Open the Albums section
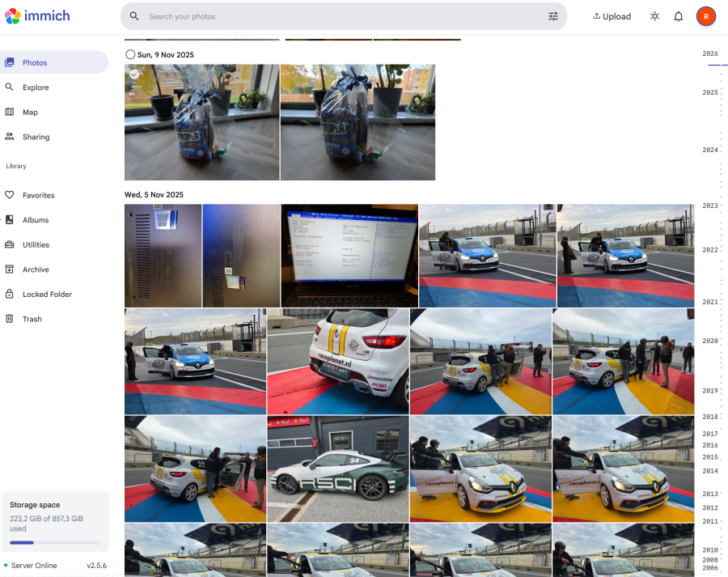This screenshot has width=728, height=577. coord(36,220)
